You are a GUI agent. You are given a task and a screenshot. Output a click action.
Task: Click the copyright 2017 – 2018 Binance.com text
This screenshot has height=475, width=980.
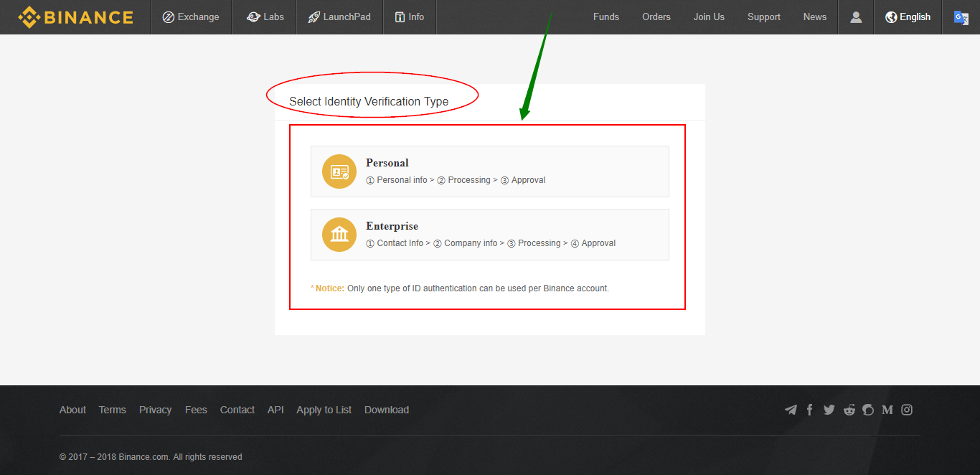pos(151,457)
